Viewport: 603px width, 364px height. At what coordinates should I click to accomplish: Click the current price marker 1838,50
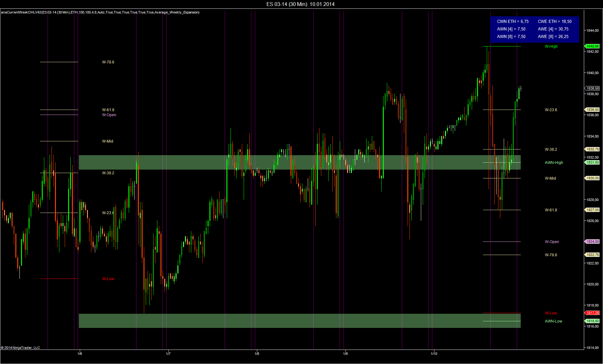point(592,88)
